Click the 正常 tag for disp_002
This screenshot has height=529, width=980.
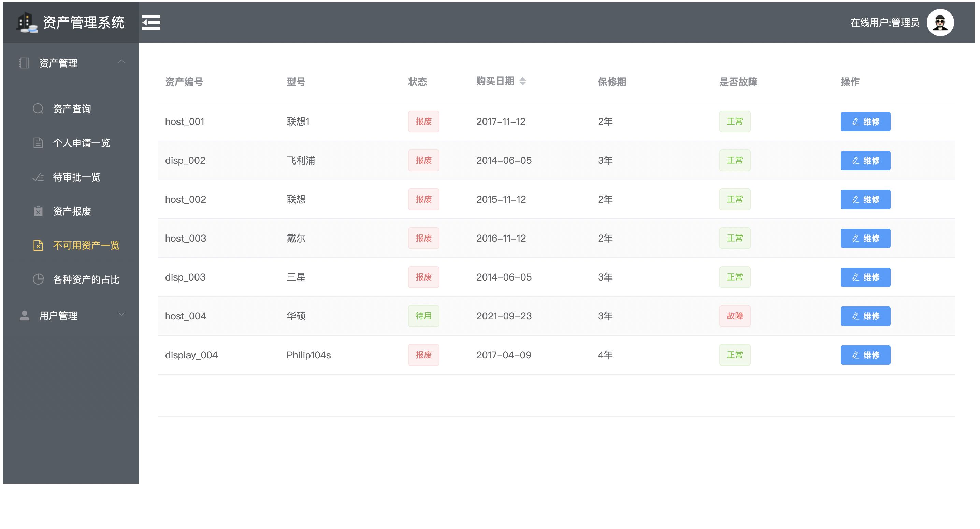click(x=735, y=160)
